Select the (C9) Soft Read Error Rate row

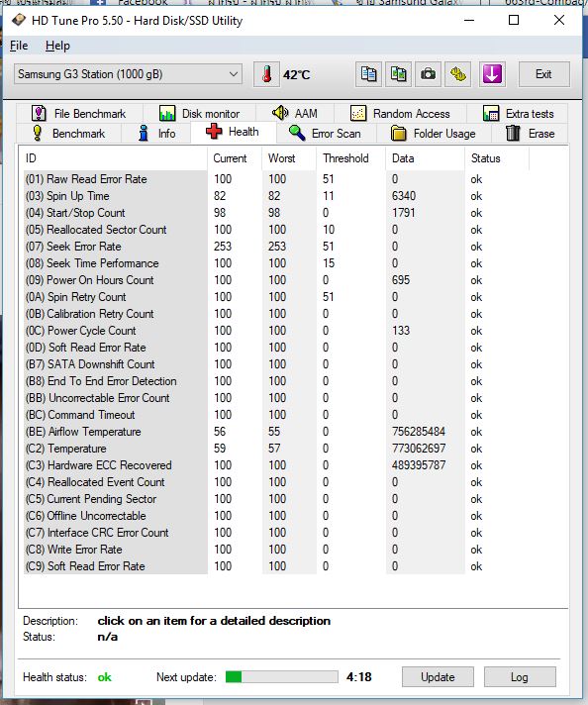pos(276,566)
